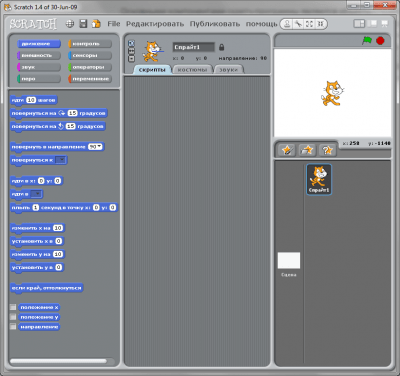This screenshot has width=400, height=376.
Task: Choose new sprite from file folder-star icon
Action: pyautogui.click(x=307, y=150)
